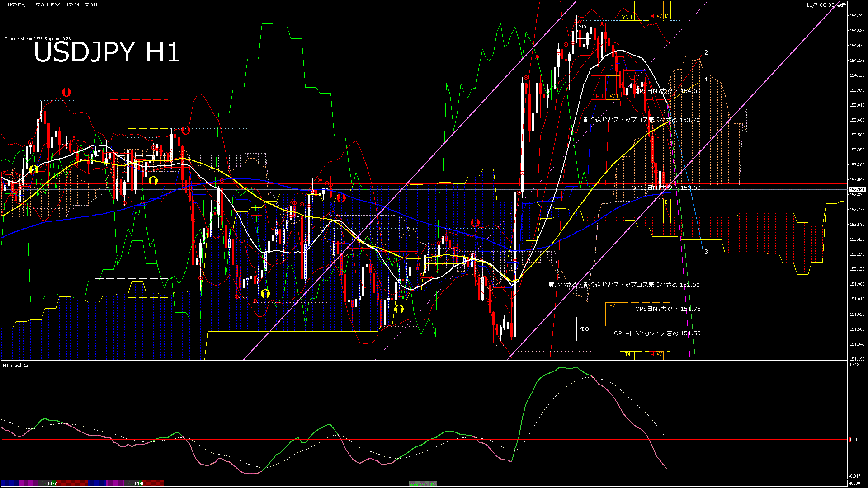
Task: Select the red M pivot box at top
Action: 652,16
